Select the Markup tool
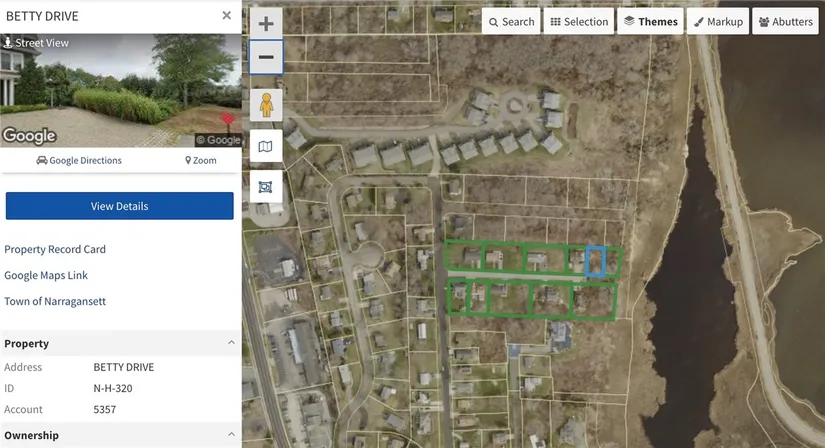The image size is (825, 448). click(718, 22)
